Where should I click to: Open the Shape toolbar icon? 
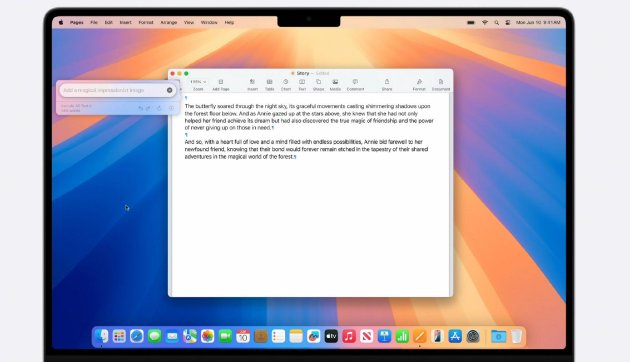click(x=319, y=84)
